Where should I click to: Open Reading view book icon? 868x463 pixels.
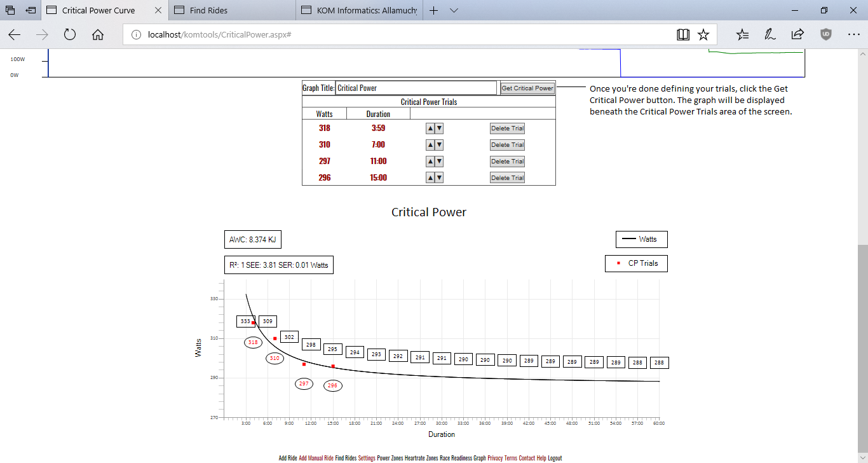point(683,35)
